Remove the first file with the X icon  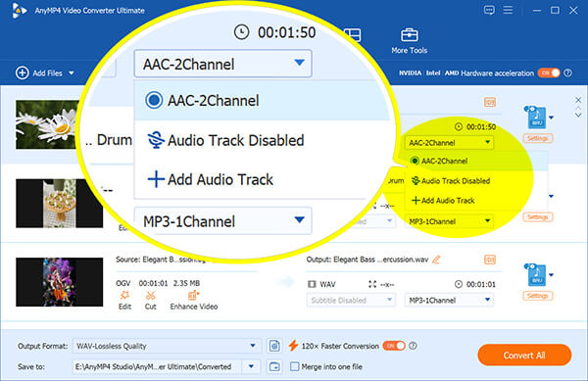point(578,100)
